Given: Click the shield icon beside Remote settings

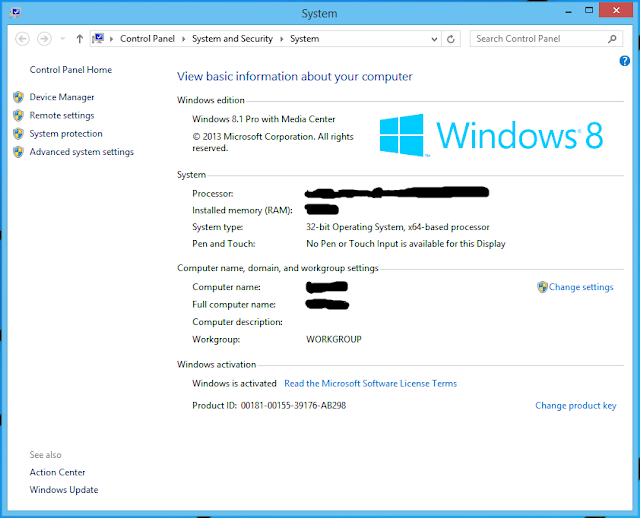Looking at the screenshot, I should coord(18,116).
